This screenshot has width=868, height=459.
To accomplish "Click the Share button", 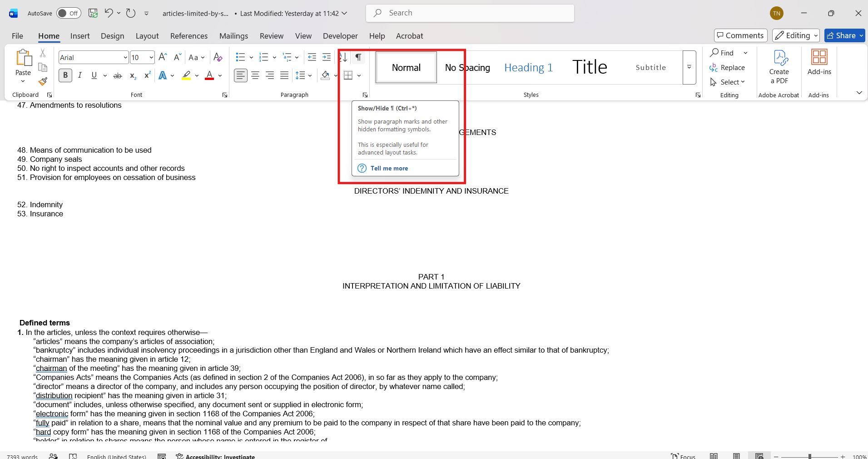I will pyautogui.click(x=845, y=35).
